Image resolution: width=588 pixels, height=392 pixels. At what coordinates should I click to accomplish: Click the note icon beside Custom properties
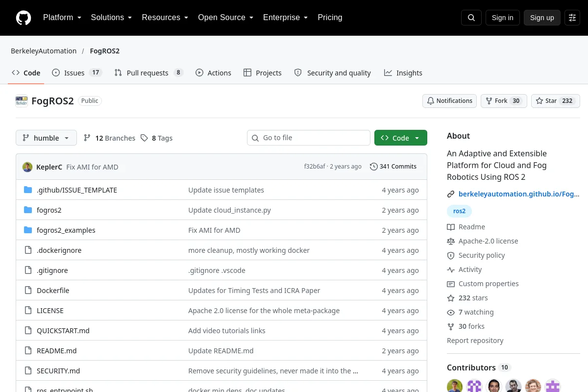(x=451, y=284)
